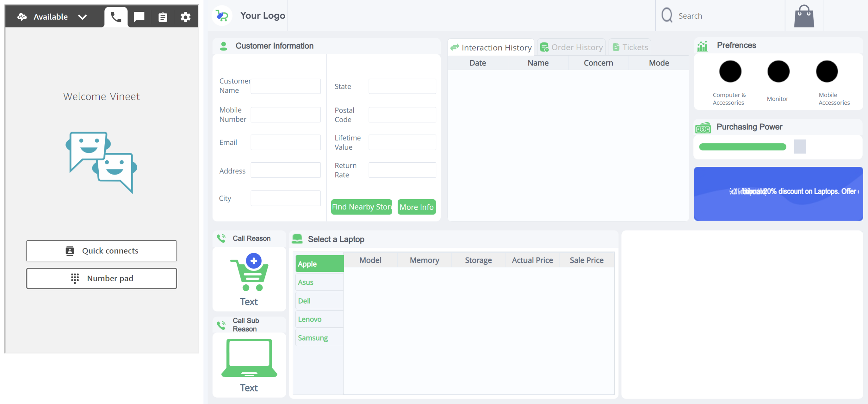868x404 pixels.
Task: Click the shopping bag icon
Action: [804, 16]
